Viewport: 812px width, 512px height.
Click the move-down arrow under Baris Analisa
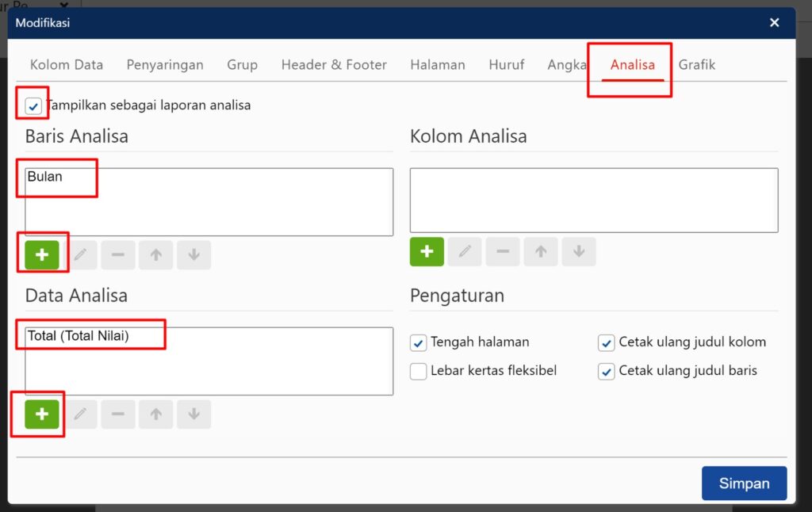pos(193,254)
